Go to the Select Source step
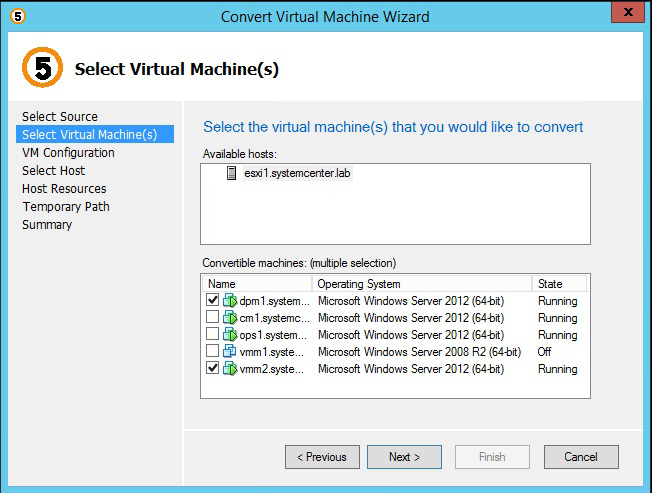This screenshot has width=652, height=493. 60,117
